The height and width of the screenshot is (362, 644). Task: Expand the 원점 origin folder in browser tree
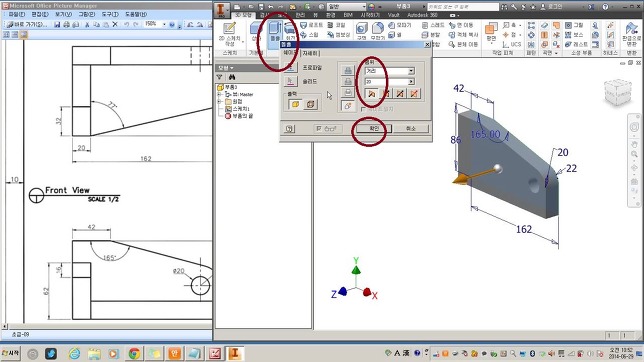[x=220, y=101]
